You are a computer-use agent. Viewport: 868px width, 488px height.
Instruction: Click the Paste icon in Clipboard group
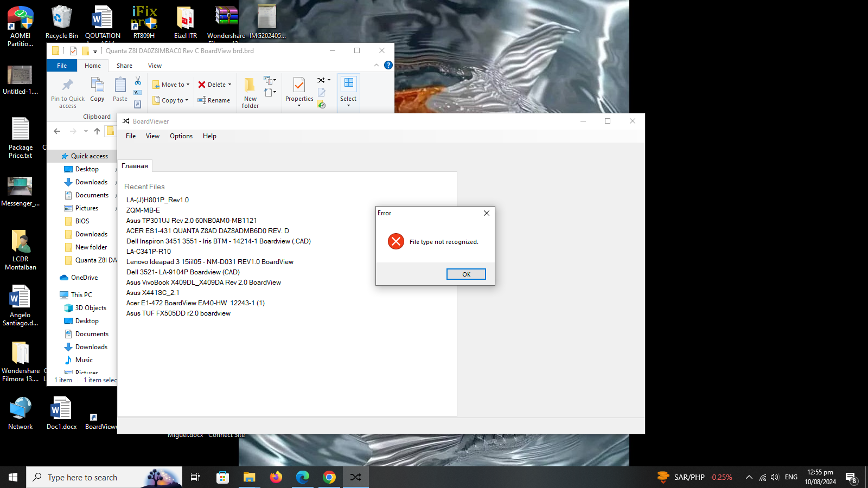[x=120, y=85]
